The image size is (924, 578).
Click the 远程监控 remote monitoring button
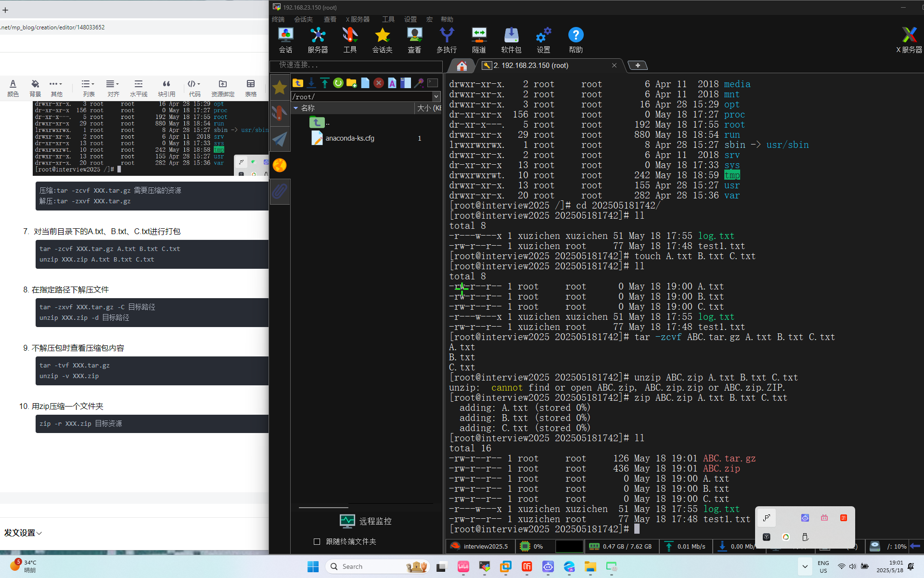[366, 521]
